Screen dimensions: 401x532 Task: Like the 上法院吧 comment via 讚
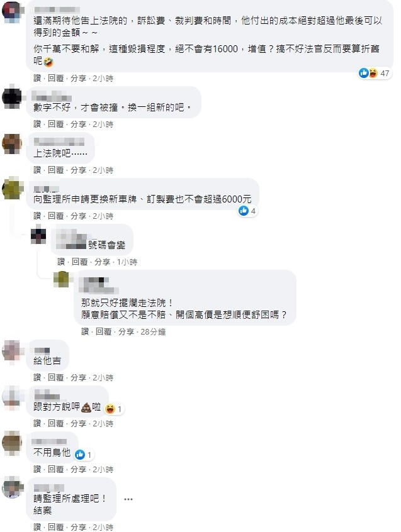(37, 170)
